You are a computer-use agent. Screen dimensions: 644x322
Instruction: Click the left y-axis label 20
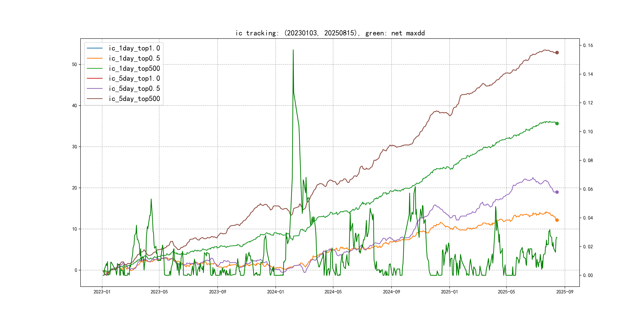[x=75, y=188]
